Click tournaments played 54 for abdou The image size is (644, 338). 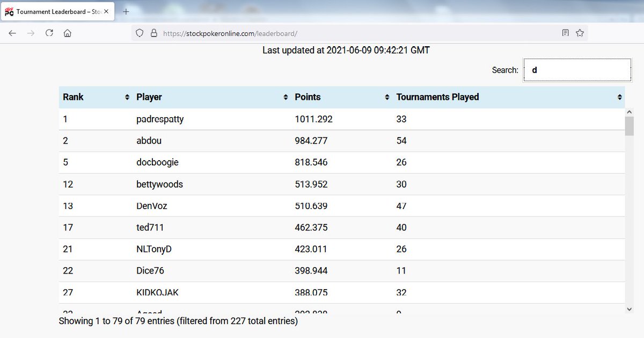pyautogui.click(x=401, y=141)
